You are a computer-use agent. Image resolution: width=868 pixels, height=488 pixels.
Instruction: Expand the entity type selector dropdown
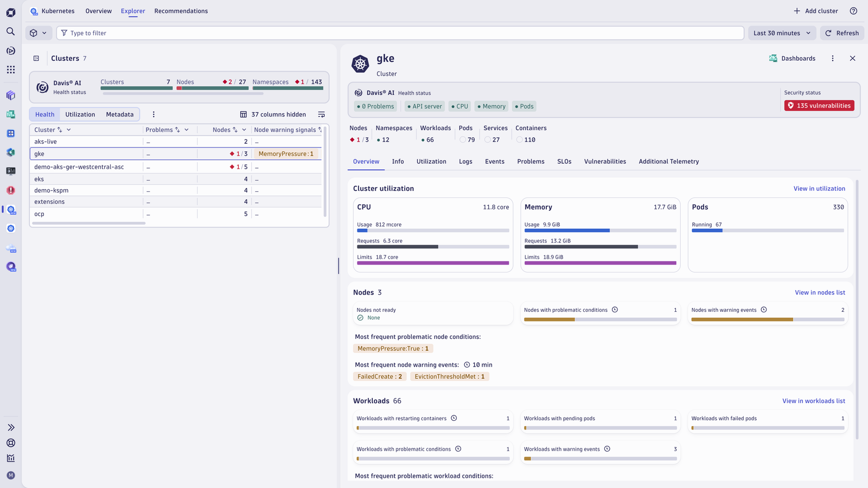[39, 33]
